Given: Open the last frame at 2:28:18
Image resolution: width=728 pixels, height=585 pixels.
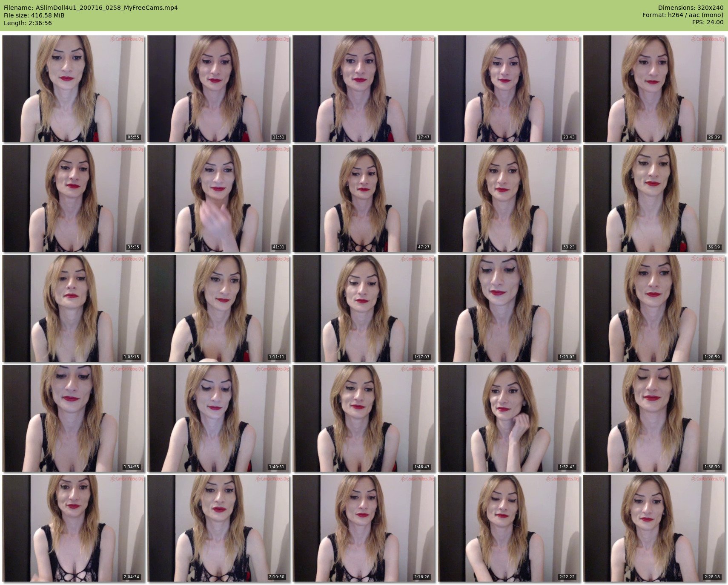Looking at the screenshot, I should [x=654, y=528].
